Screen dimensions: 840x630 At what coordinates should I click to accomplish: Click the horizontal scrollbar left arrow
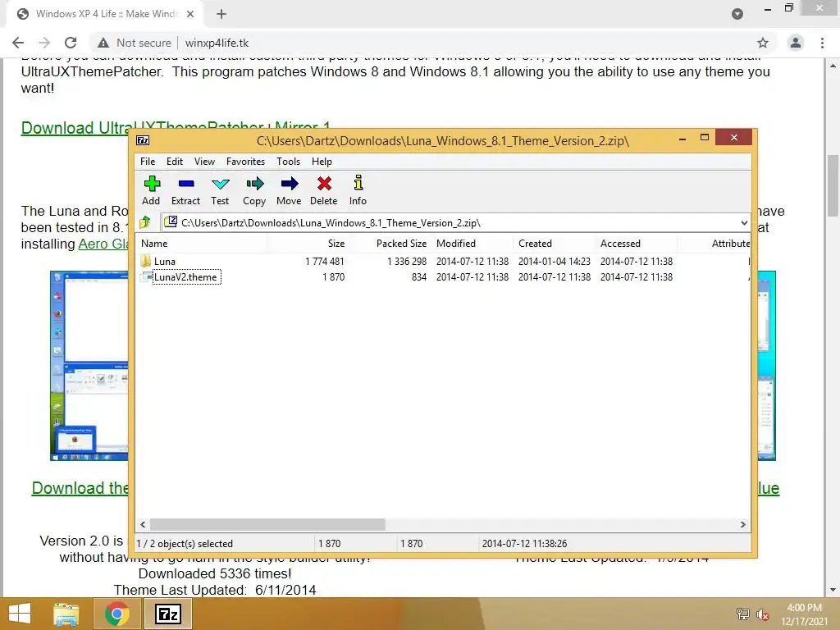click(143, 524)
